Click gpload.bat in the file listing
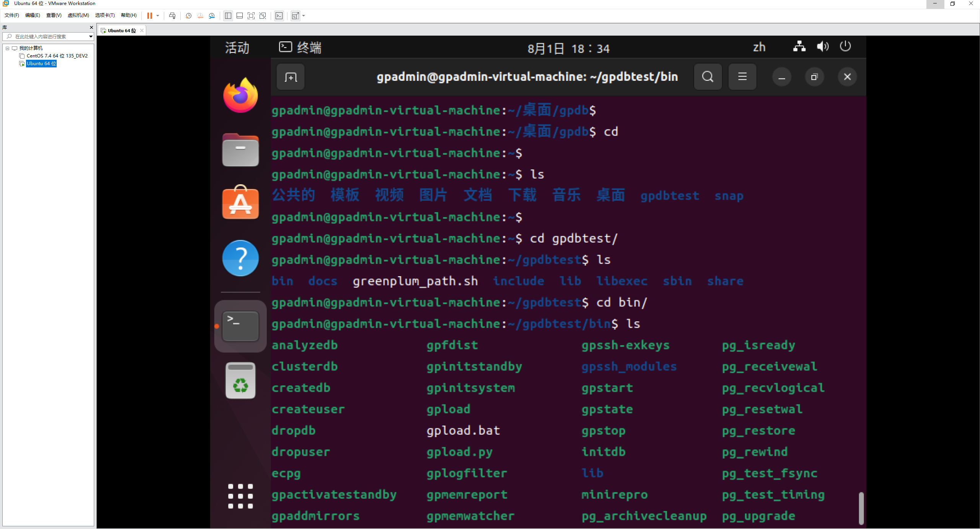The height and width of the screenshot is (529, 980). (x=463, y=431)
